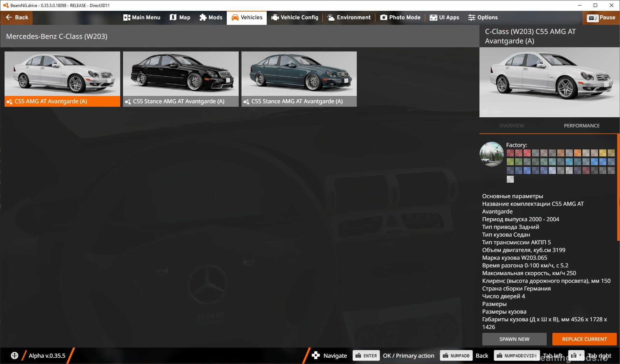Image resolution: width=620 pixels, height=364 pixels.
Task: Click the Страна сборки Германия line
Action: click(x=516, y=288)
